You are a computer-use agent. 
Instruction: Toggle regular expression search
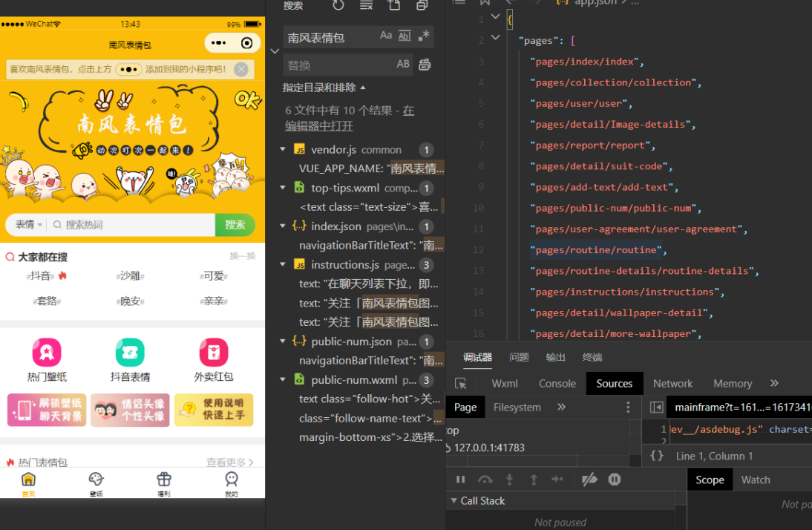[x=424, y=36]
